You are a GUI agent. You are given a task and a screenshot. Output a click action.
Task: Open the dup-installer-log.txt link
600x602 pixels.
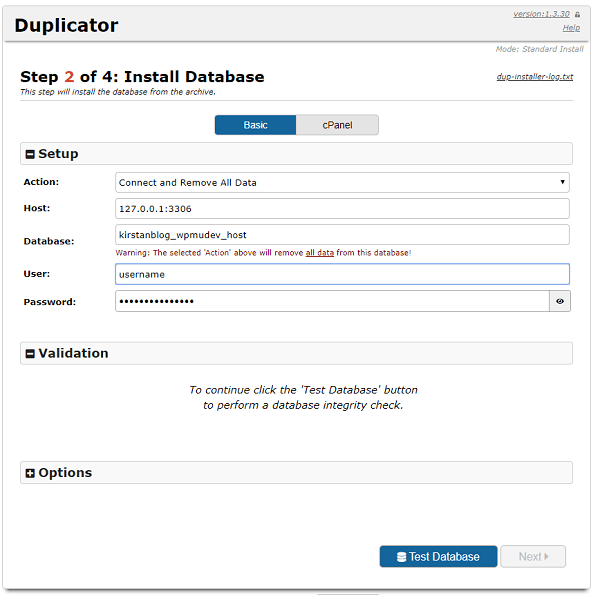535,77
